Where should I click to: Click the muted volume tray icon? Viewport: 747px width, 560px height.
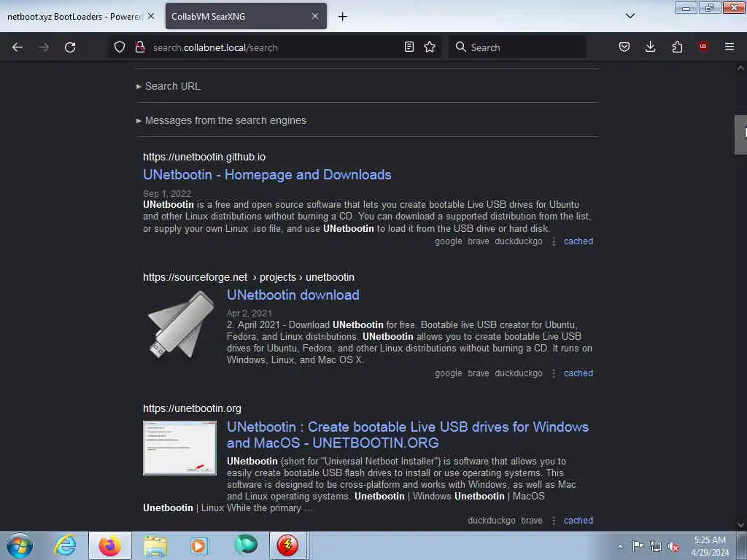(673, 547)
